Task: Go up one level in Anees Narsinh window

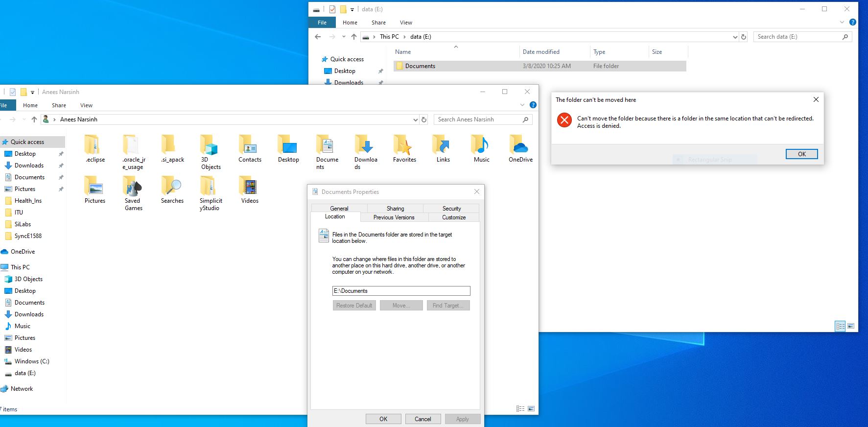Action: pyautogui.click(x=34, y=119)
